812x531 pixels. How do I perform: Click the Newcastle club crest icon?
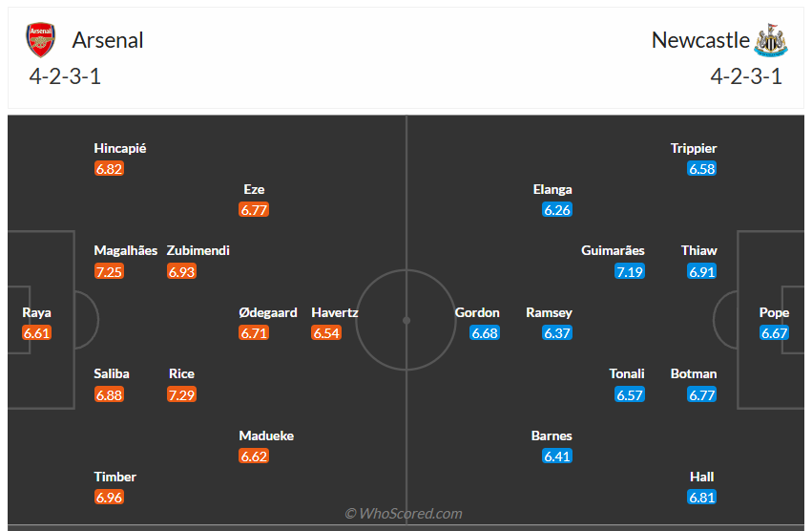point(771,40)
